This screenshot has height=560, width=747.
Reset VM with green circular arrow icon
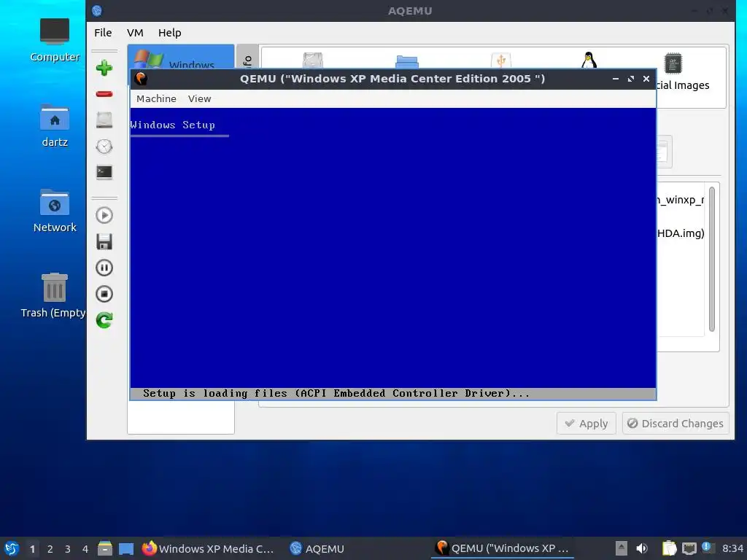click(x=104, y=320)
